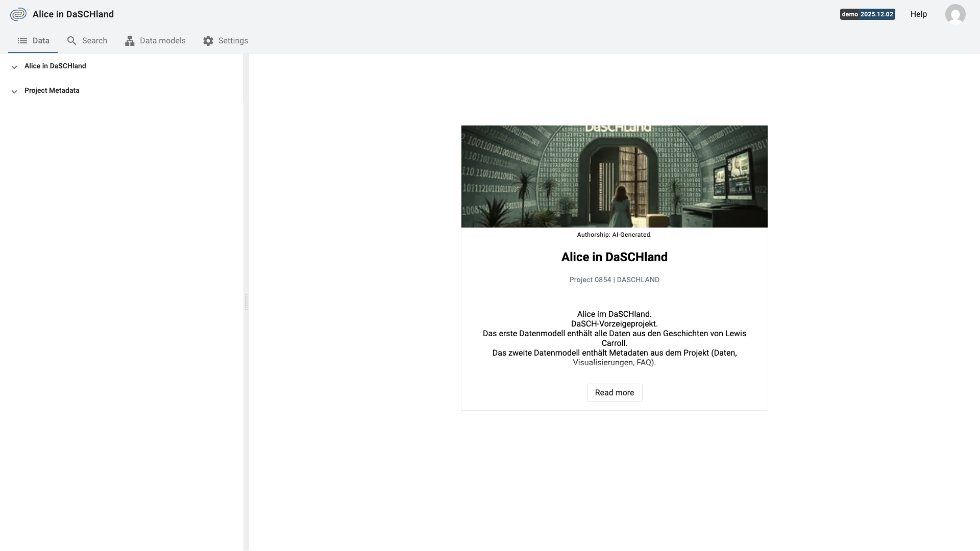Select Alice in DaSCHland in the sidebar
The image size is (980, 551).
click(56, 66)
